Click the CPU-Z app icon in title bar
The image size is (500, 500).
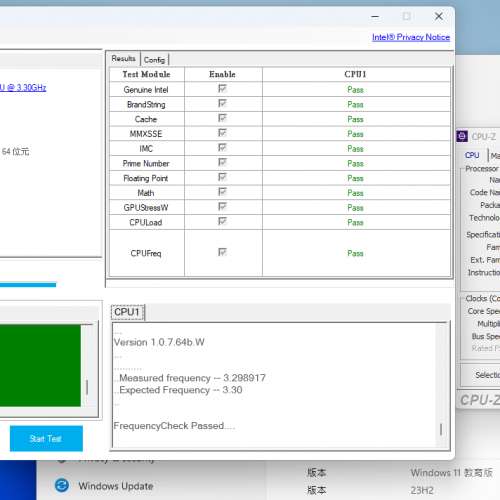point(462,136)
